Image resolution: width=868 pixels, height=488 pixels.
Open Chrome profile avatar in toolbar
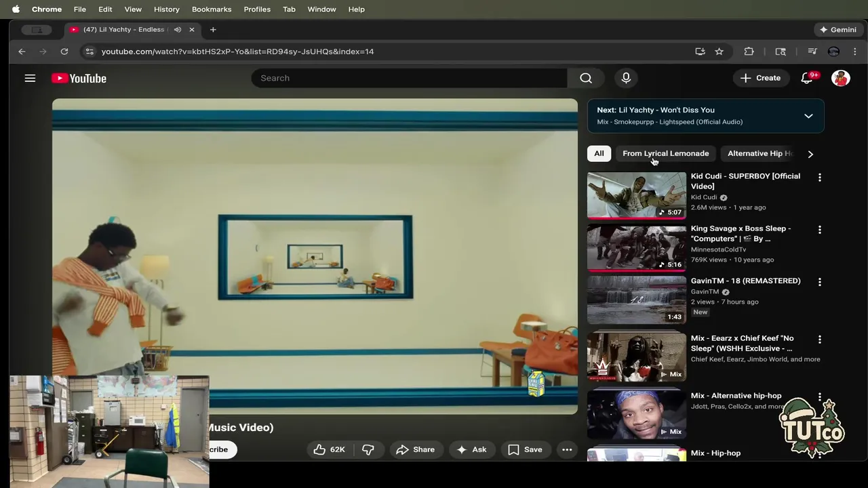pos(833,52)
